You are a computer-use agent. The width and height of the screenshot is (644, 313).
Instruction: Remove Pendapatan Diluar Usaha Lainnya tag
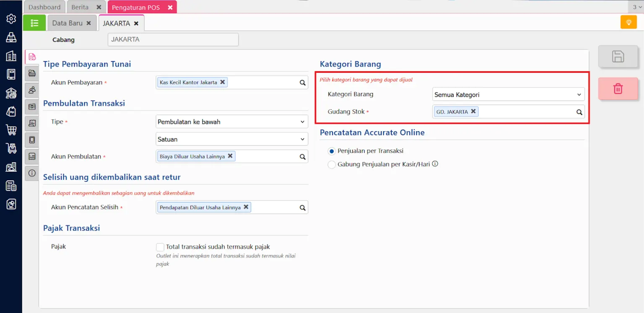click(x=246, y=207)
